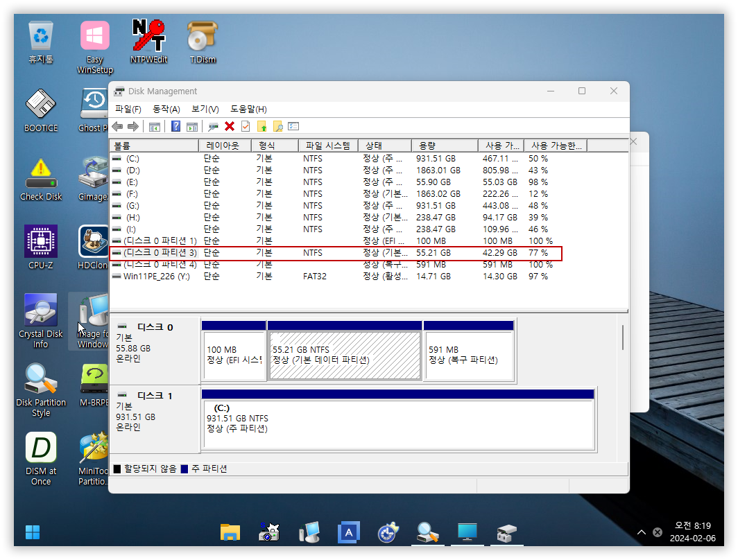Click the 디스크 0 disk label panel
This screenshot has width=738, height=560.
click(155, 350)
